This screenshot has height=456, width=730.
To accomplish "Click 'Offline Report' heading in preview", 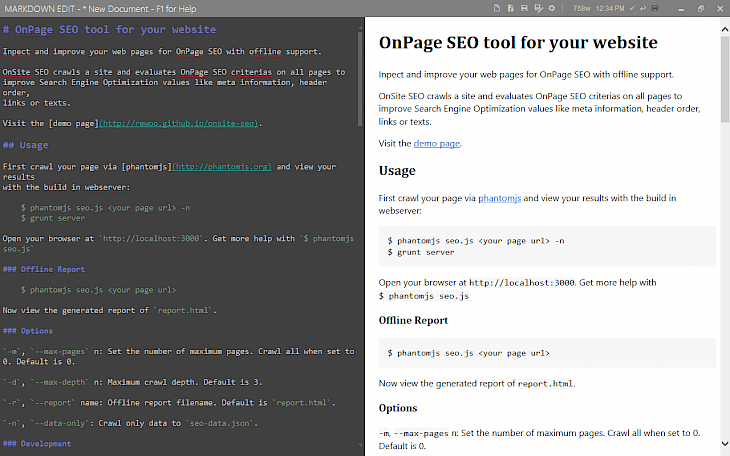I will [x=413, y=320].
